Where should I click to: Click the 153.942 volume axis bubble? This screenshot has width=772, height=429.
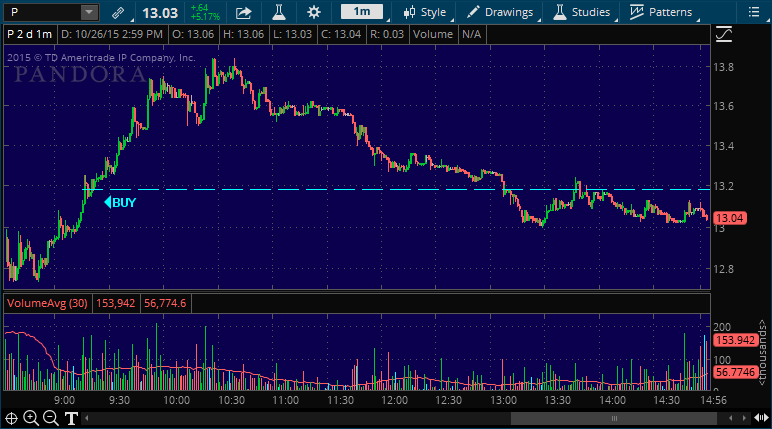735,340
